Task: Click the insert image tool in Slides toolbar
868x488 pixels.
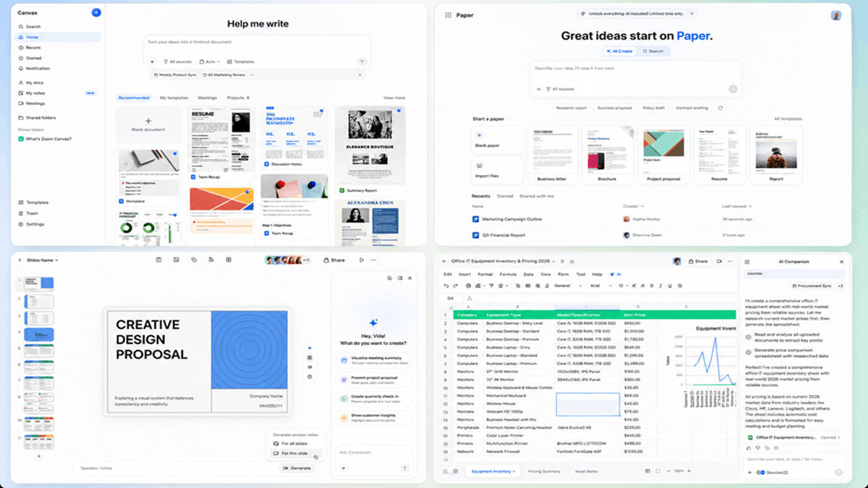Action: tap(176, 260)
